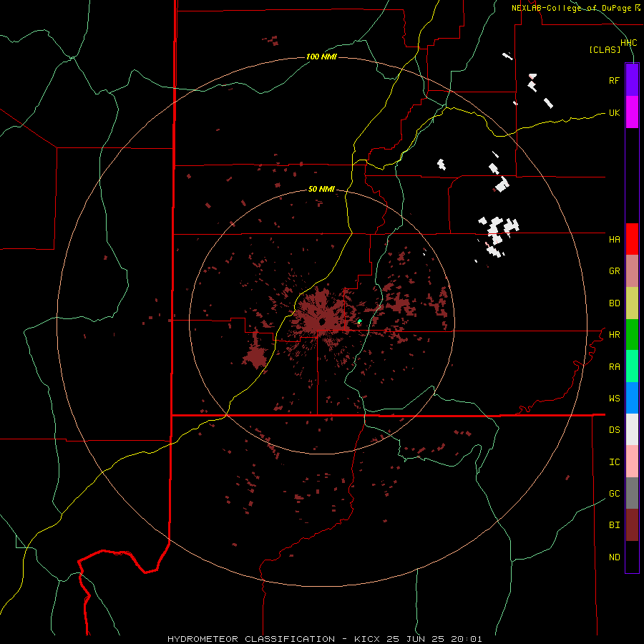Click the GC gray legend swatch
This screenshot has width=644, height=644.
tap(632, 493)
